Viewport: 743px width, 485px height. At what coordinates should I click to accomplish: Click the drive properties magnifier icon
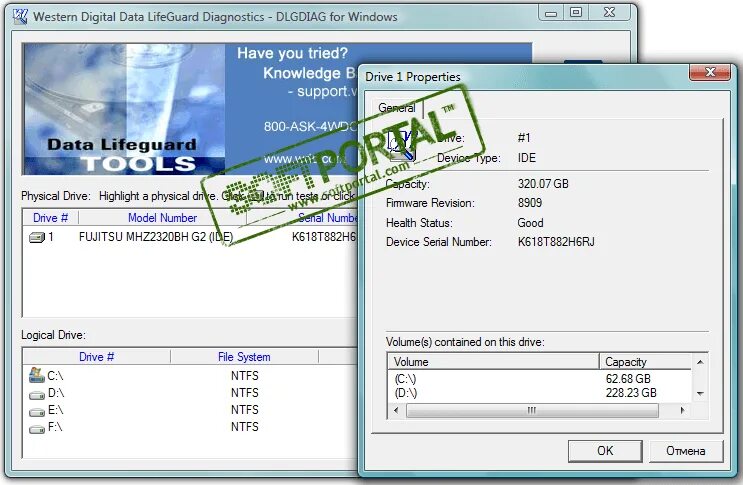pos(401,145)
